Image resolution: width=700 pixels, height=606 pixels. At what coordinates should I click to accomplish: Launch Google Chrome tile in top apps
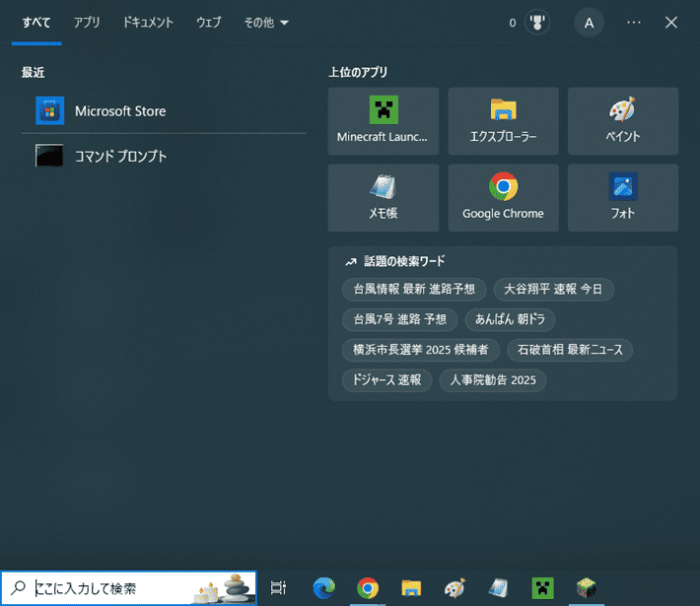(x=503, y=198)
